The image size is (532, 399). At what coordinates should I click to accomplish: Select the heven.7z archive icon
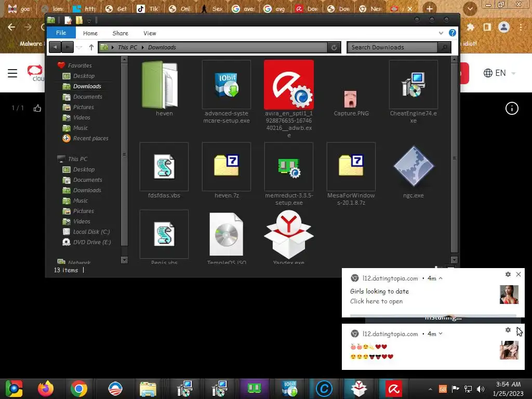point(227,167)
